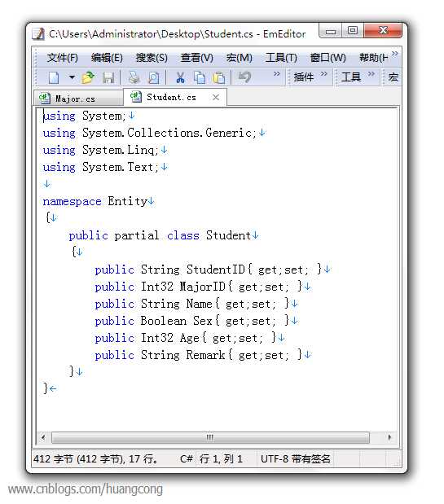Click the Cut scissors icon

click(x=180, y=77)
